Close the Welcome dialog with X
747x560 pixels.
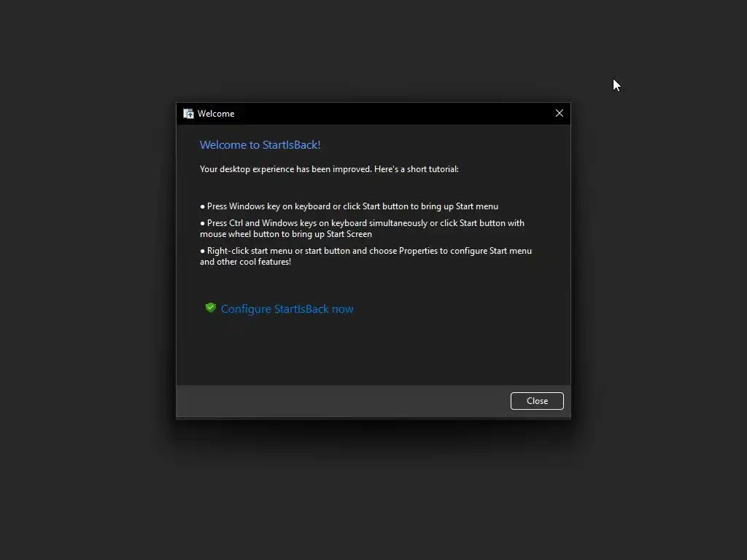pos(560,113)
